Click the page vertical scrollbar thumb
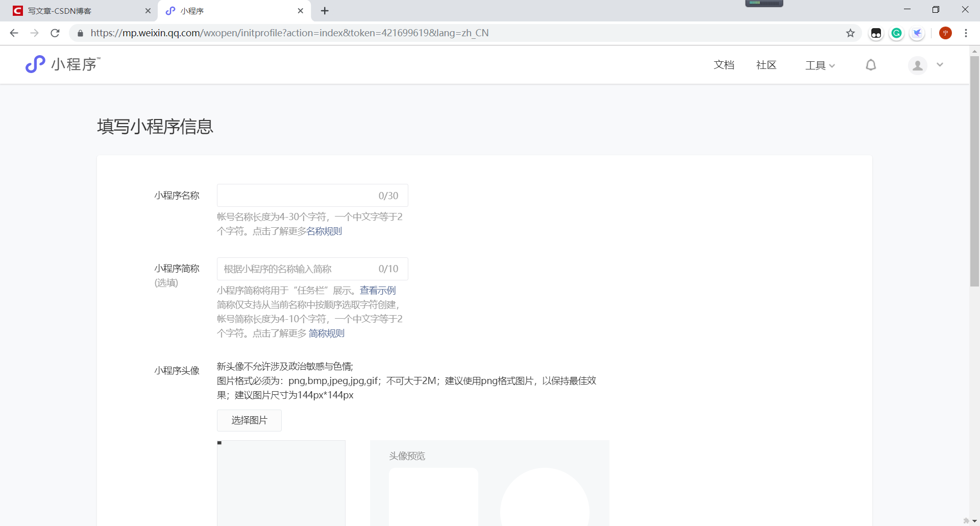The height and width of the screenshot is (526, 980). tap(974, 171)
